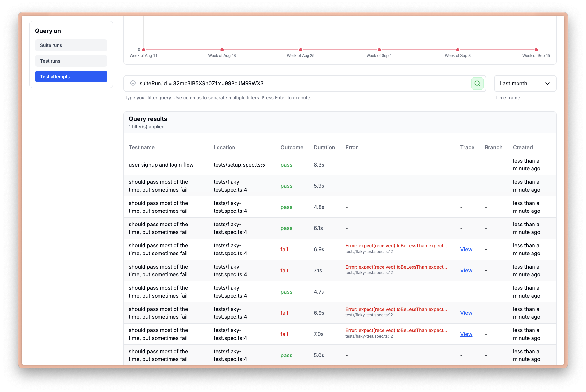Click the green search icon button
This screenshot has width=586, height=392.
click(477, 83)
